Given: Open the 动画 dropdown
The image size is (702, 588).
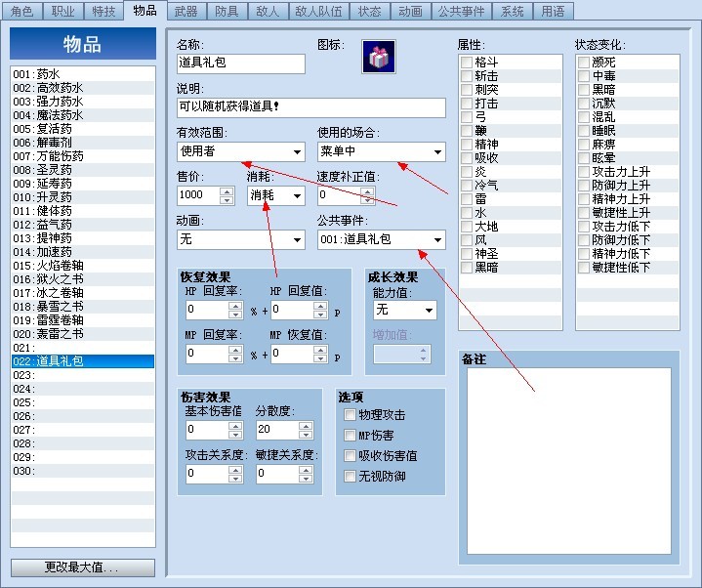Looking at the screenshot, I should click(241, 239).
